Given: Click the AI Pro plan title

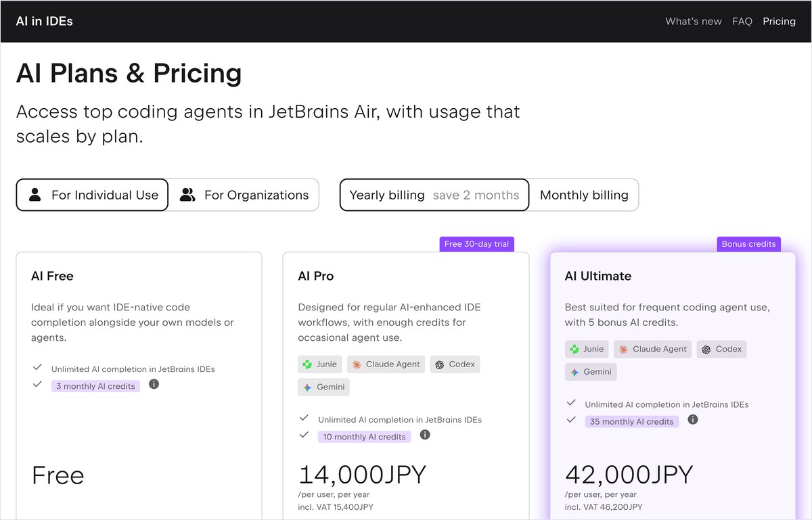Looking at the screenshot, I should tap(315, 276).
